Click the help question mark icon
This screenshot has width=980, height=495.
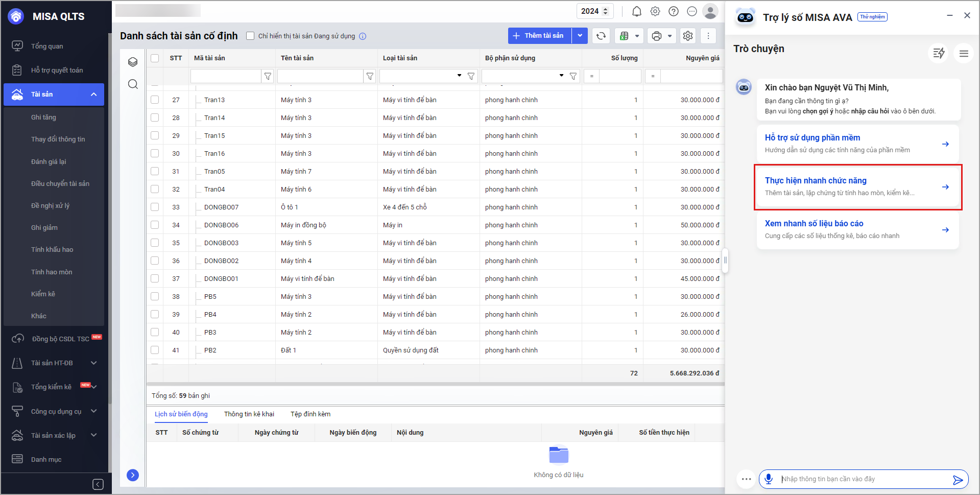point(674,11)
